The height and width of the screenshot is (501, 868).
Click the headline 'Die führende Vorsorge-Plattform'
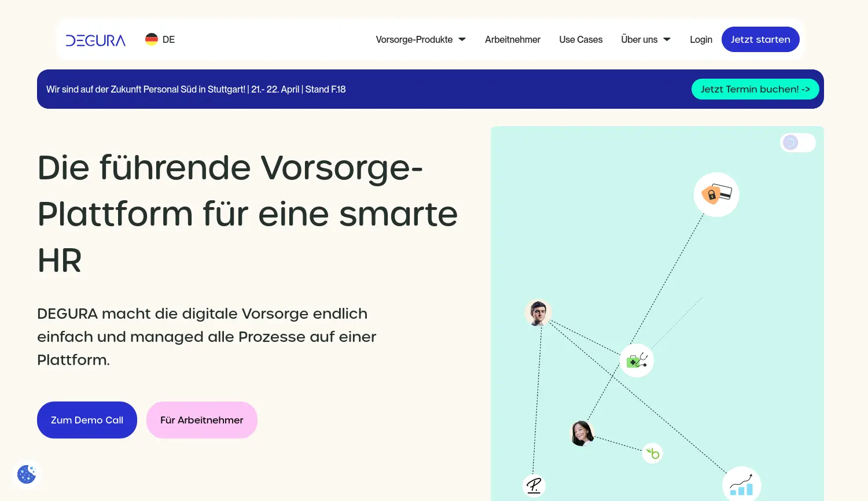[248, 213]
